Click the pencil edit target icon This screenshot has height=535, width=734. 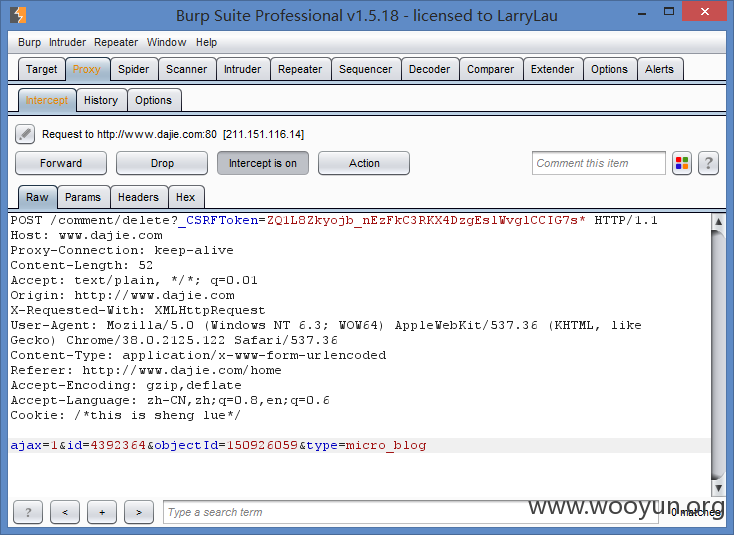click(25, 134)
